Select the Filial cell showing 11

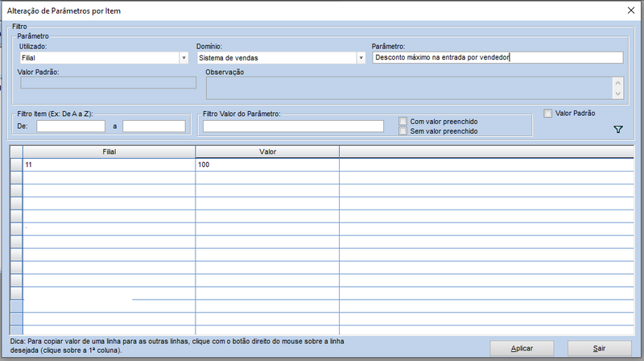coord(109,165)
